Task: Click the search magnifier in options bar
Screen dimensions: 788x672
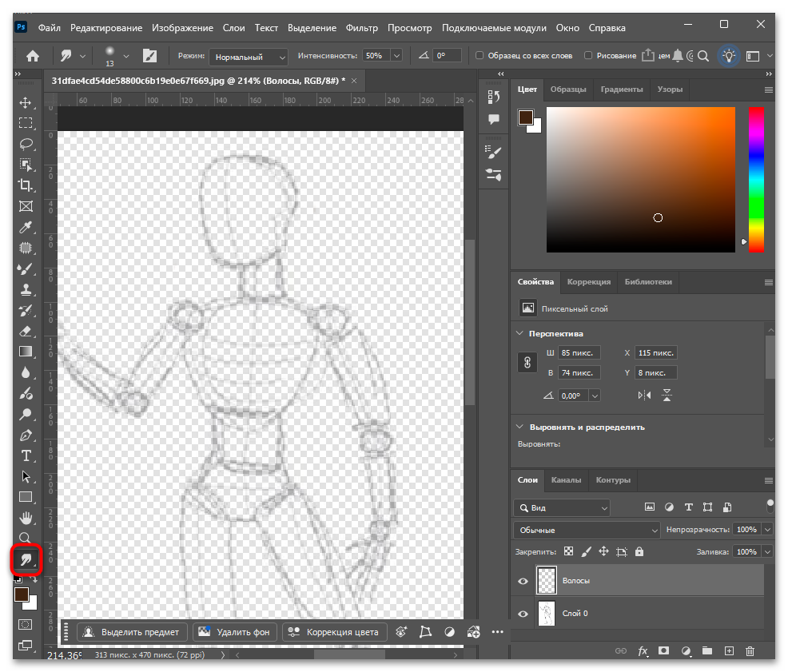Action: (703, 56)
